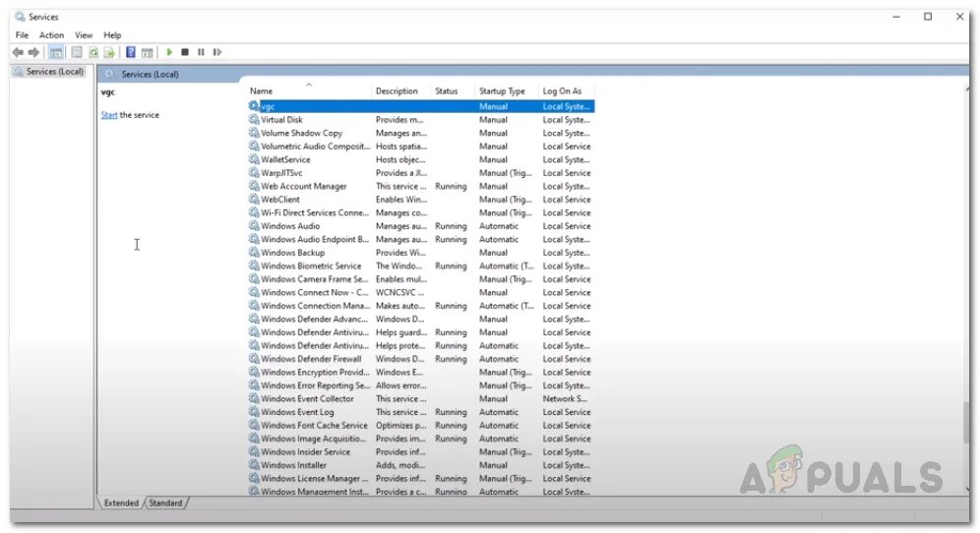Select Windows Error Reporting Se... service

point(420,385)
